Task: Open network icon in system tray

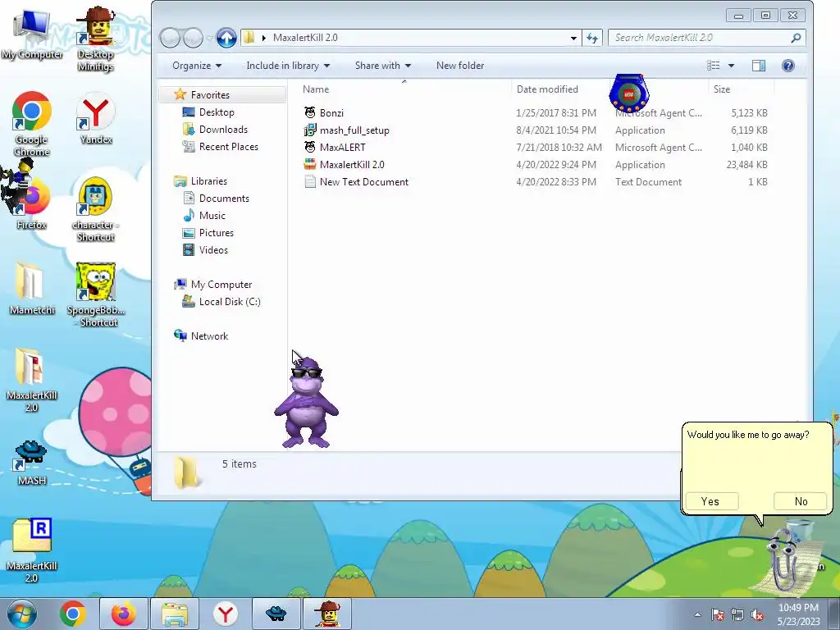Action: pyautogui.click(x=737, y=615)
